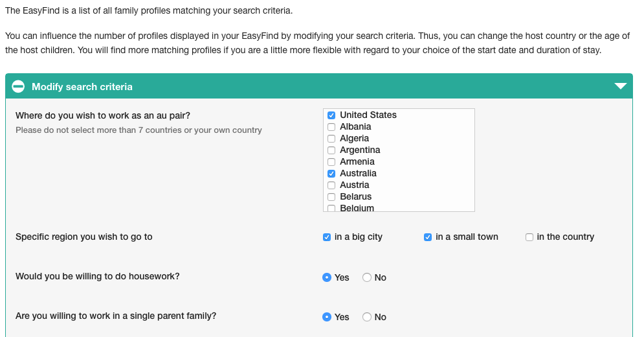Select Yes for single parent family
The image size is (644, 337).
pyautogui.click(x=327, y=317)
